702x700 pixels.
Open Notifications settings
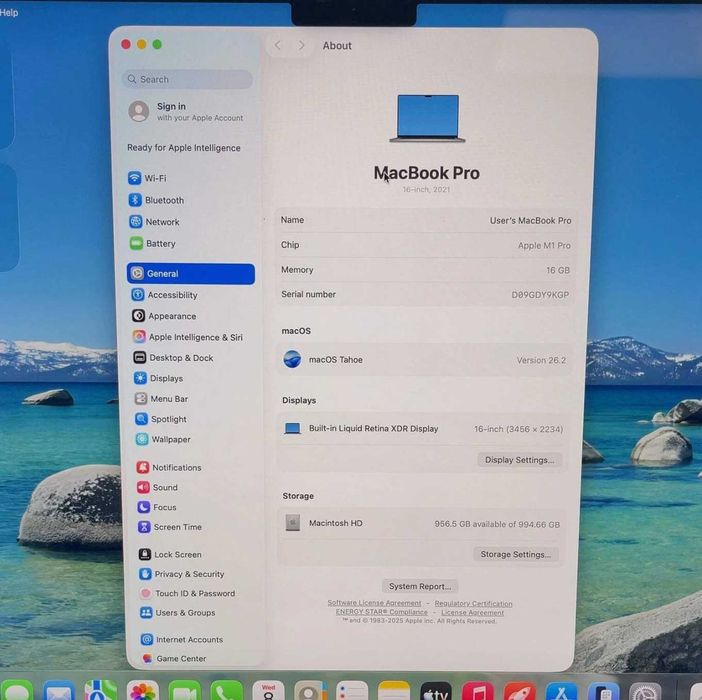[169, 467]
